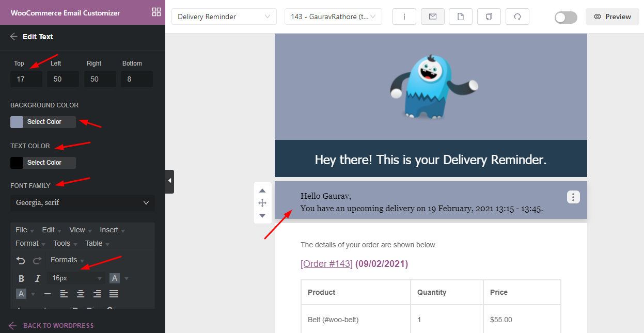Click the undo arrow in the editor
This screenshot has width=644, height=333.
pos(21,261)
